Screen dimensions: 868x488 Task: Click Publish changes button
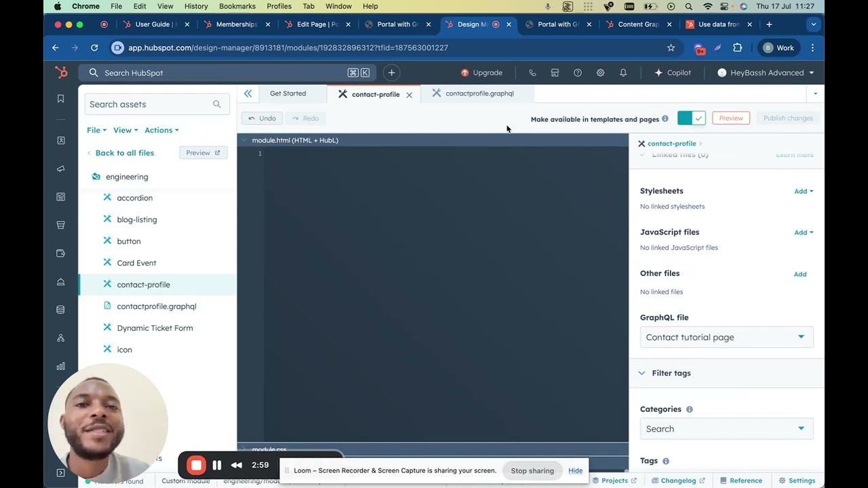click(x=788, y=118)
